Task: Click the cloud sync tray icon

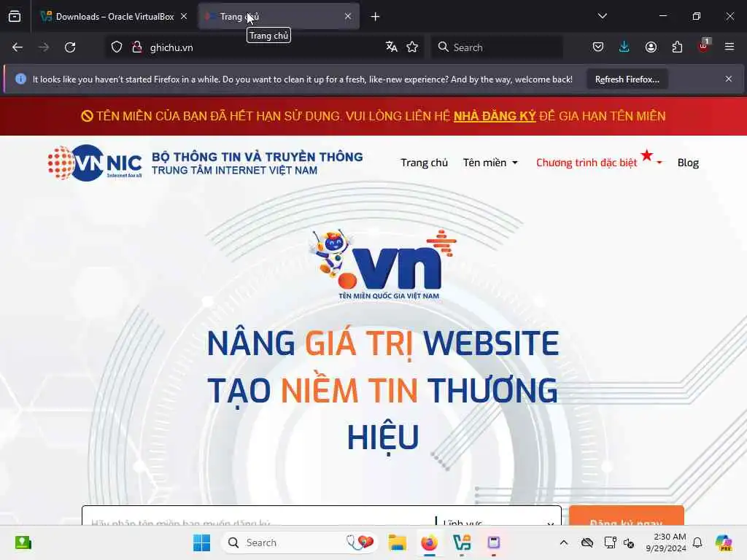Action: click(x=587, y=542)
